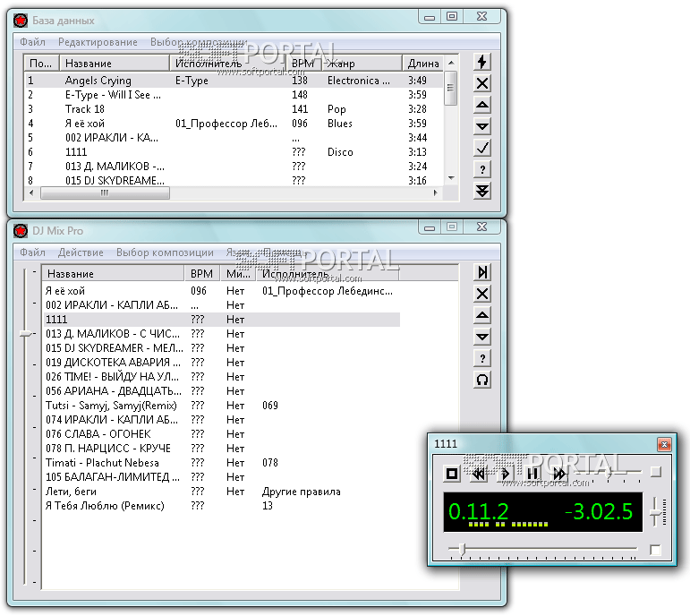Click question mark icon in DJ Mix Pro
The width and height of the screenshot is (690, 616).
[482, 358]
